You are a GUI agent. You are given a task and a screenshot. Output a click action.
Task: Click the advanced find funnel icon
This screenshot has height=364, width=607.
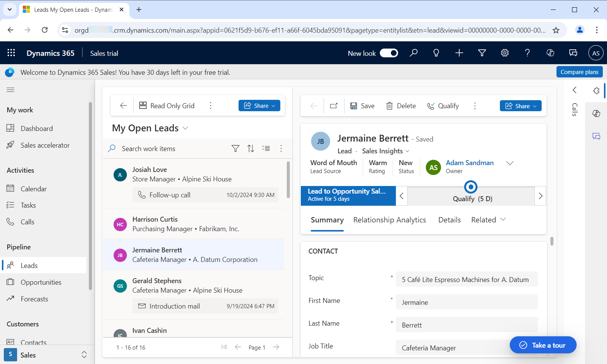[482, 53]
